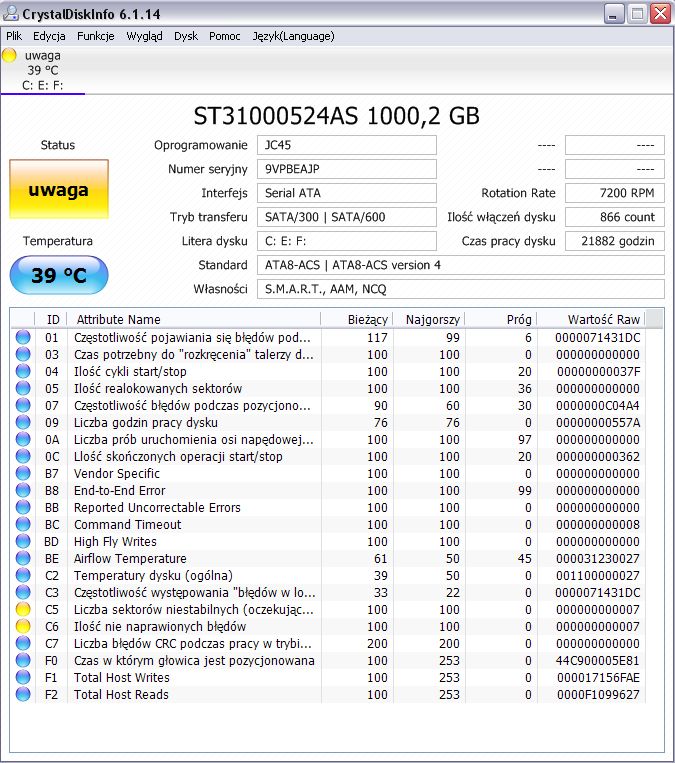Close the CrystalDiskInfo window
The image size is (675, 763).
pyautogui.click(x=661, y=14)
